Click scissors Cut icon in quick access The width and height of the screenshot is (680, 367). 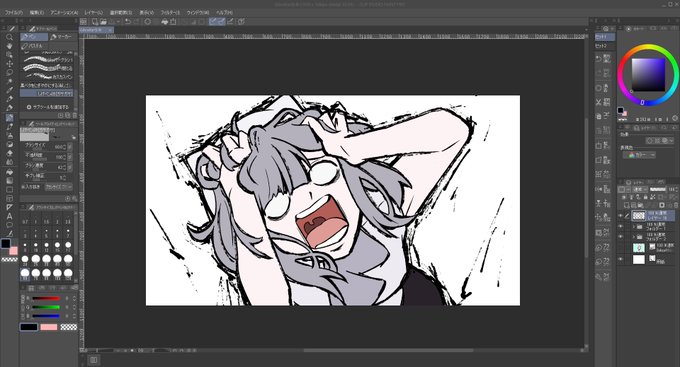(x=598, y=102)
